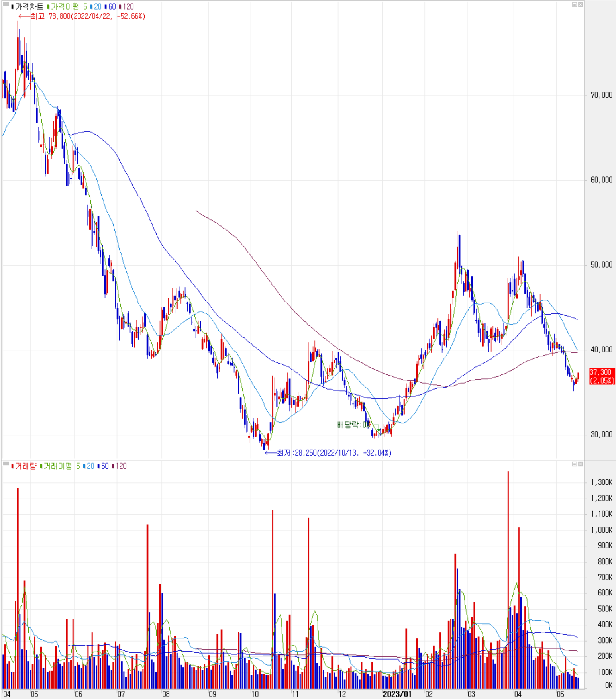Maximize the volume chart pane
The height and width of the screenshot is (699, 616).
pos(575,464)
